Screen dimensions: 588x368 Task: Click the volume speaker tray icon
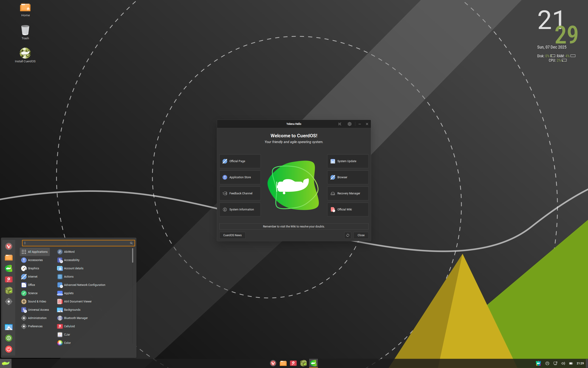(563, 363)
